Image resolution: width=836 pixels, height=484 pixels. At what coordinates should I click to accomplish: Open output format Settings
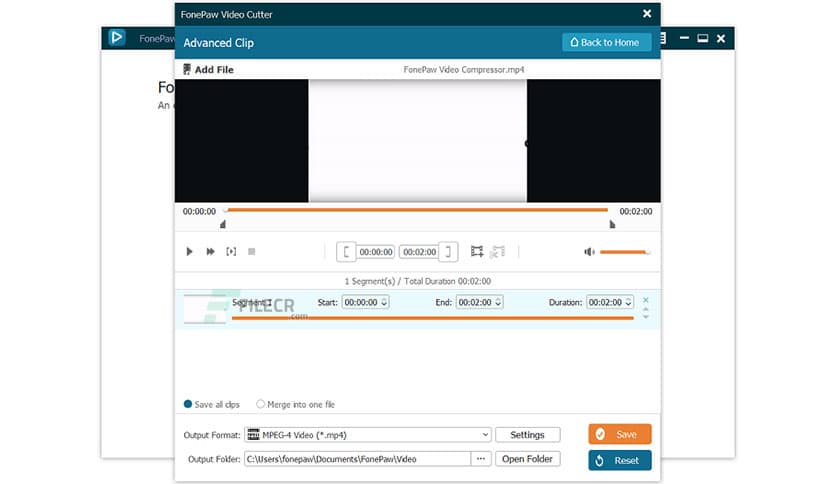527,435
